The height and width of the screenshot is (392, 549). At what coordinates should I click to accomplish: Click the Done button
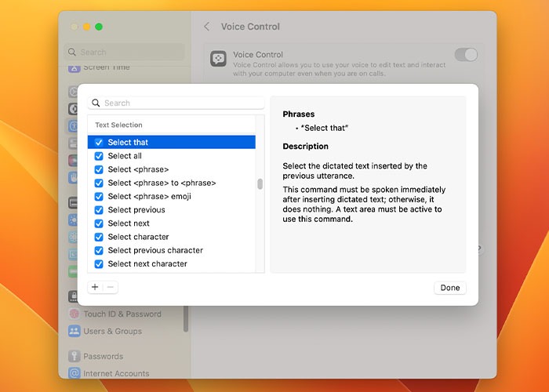pos(450,288)
